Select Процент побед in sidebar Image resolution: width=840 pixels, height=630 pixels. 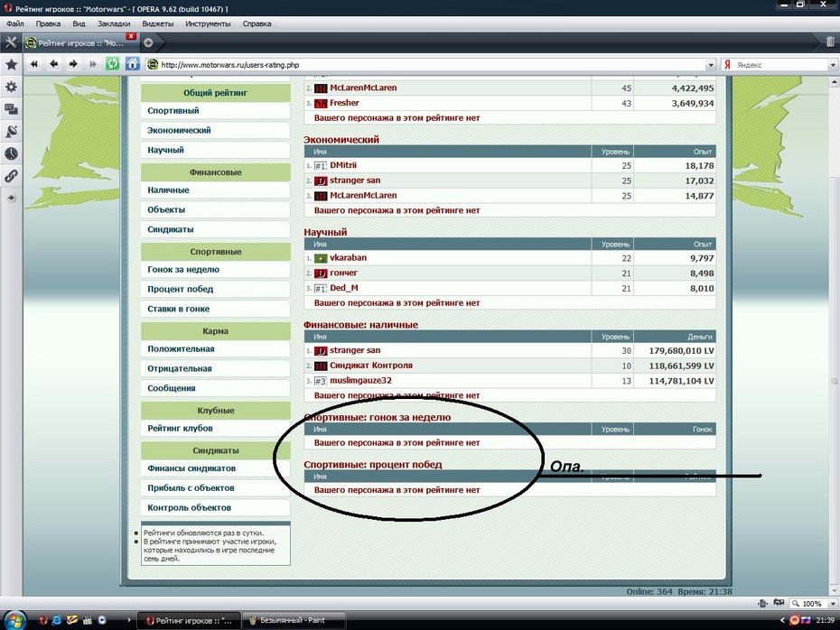(180, 290)
